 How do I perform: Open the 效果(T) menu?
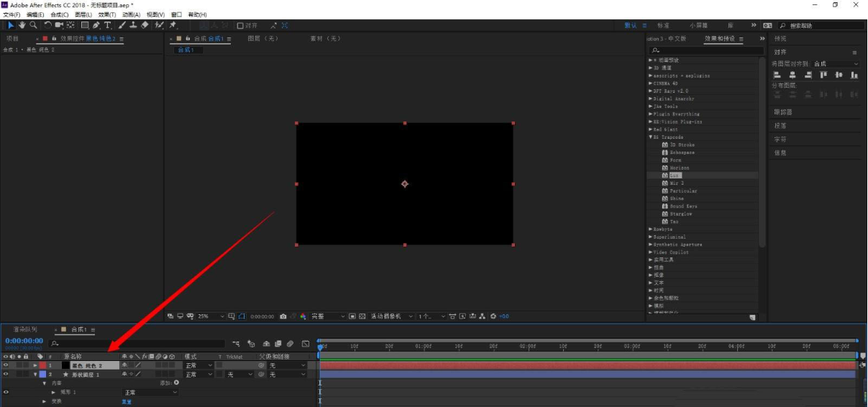pyautogui.click(x=107, y=14)
